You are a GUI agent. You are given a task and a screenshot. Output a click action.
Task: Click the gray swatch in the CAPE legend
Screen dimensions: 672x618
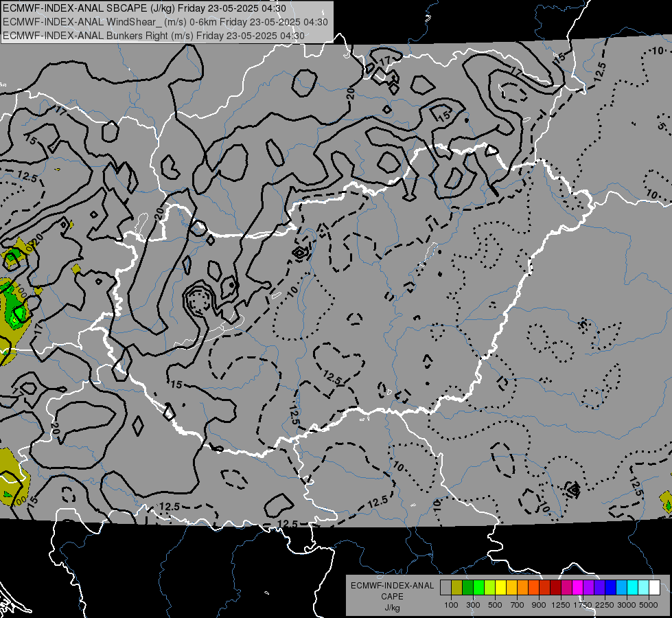tap(445, 587)
